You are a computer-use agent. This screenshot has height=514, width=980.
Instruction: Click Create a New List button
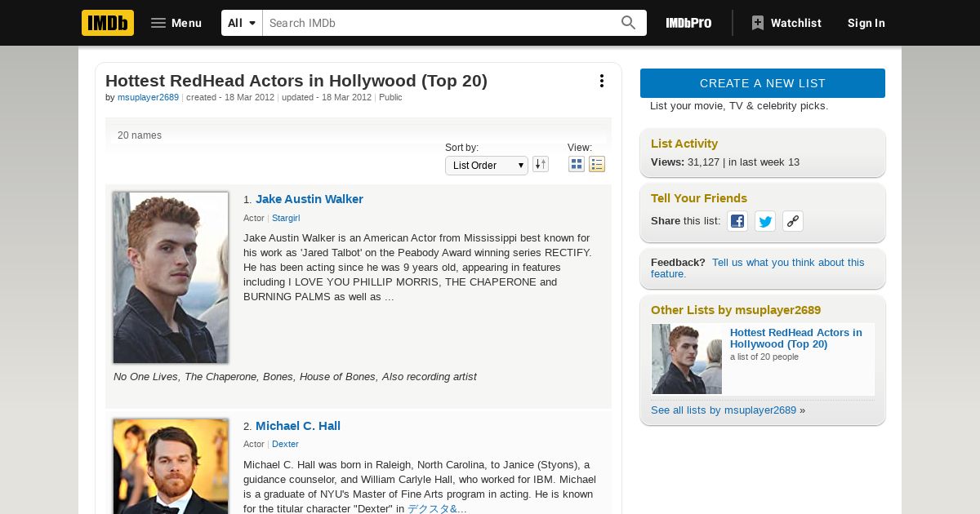tap(763, 83)
